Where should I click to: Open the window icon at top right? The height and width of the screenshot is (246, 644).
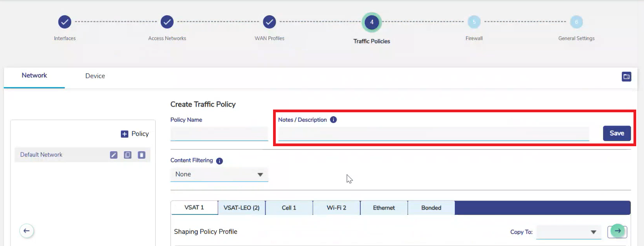[626, 77]
